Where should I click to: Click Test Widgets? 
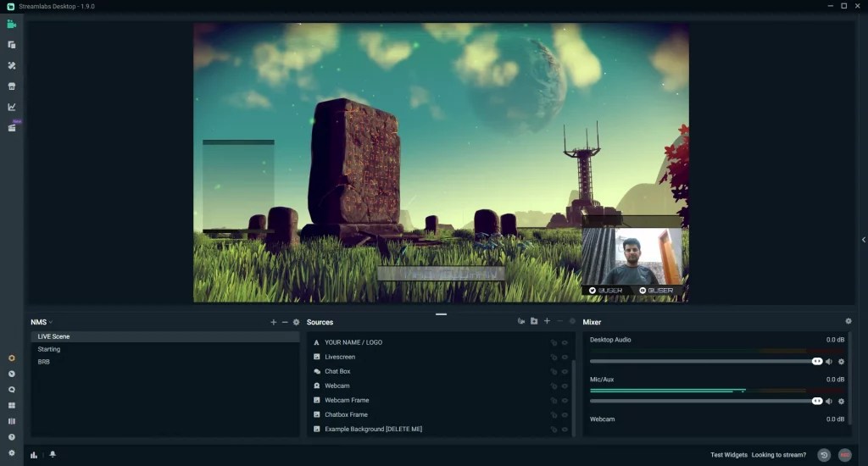pos(728,455)
